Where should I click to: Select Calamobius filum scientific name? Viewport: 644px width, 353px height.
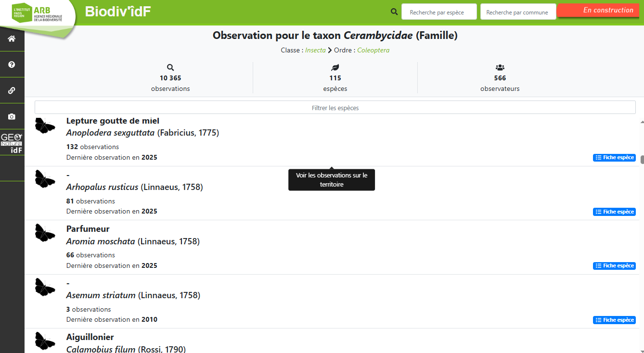point(101,349)
